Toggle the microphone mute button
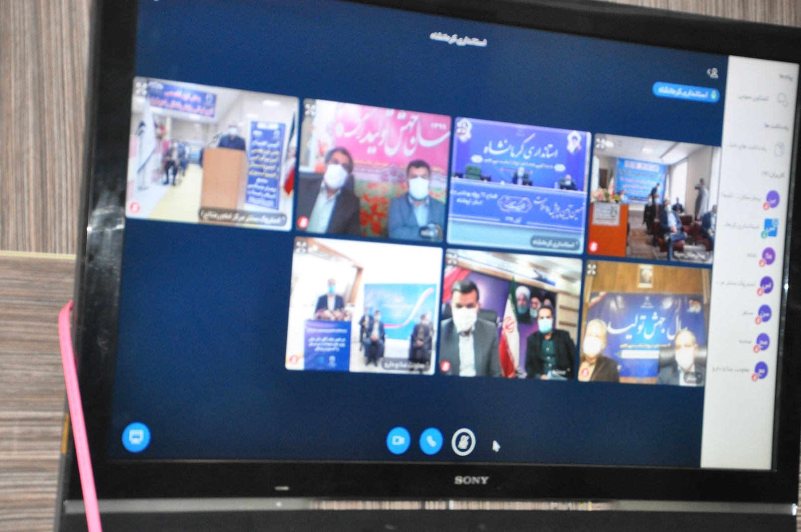This screenshot has width=801, height=532. [463, 442]
